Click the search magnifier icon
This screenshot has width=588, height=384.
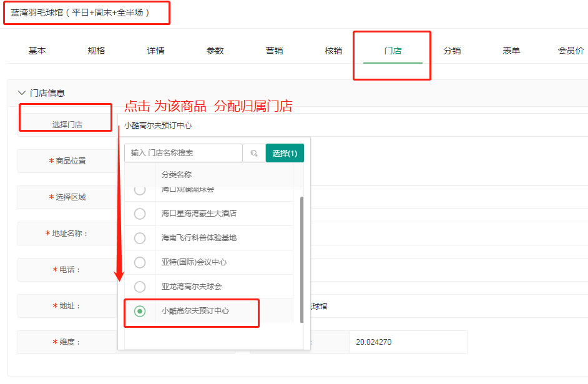tap(254, 153)
